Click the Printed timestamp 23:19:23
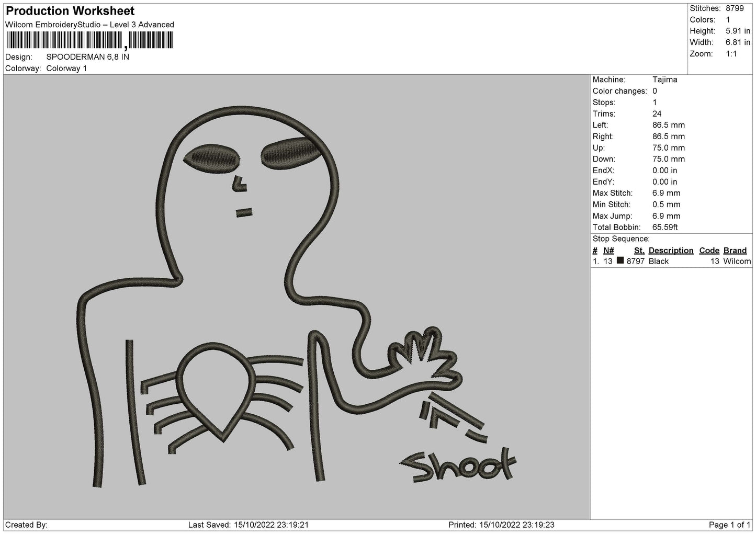Screen dimensions: 756x534 [x=538, y=525]
